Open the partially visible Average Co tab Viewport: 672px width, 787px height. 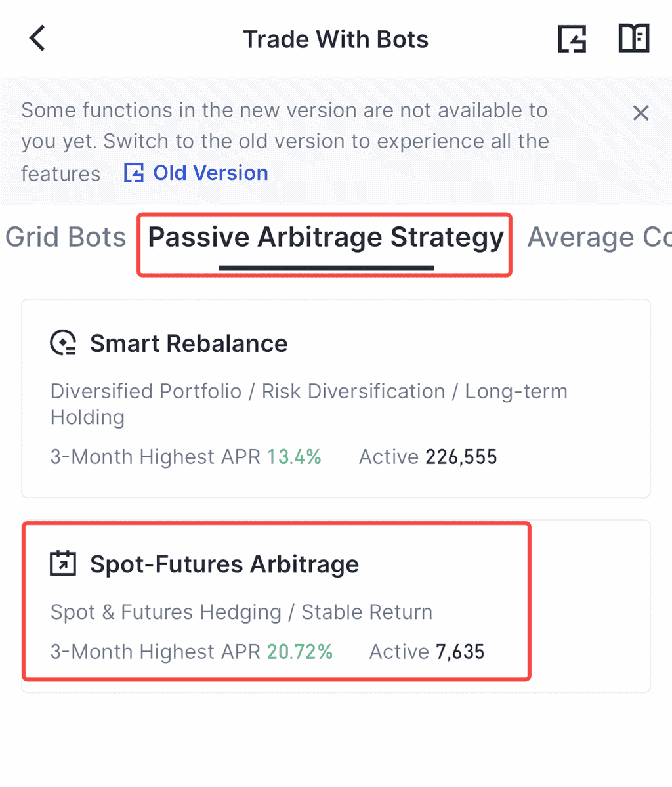[x=598, y=238]
